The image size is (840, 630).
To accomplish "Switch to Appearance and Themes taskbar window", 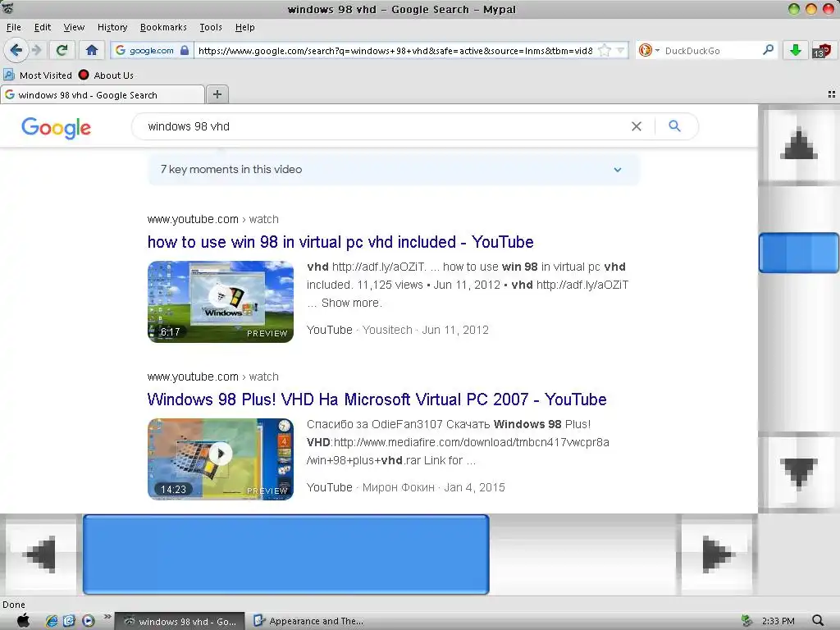I will 308,622.
